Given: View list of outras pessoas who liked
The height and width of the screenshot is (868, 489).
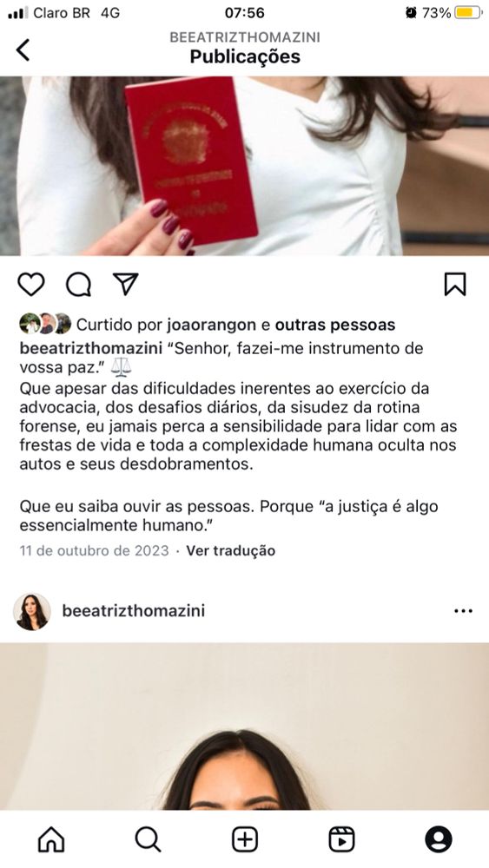Looking at the screenshot, I should (335, 325).
